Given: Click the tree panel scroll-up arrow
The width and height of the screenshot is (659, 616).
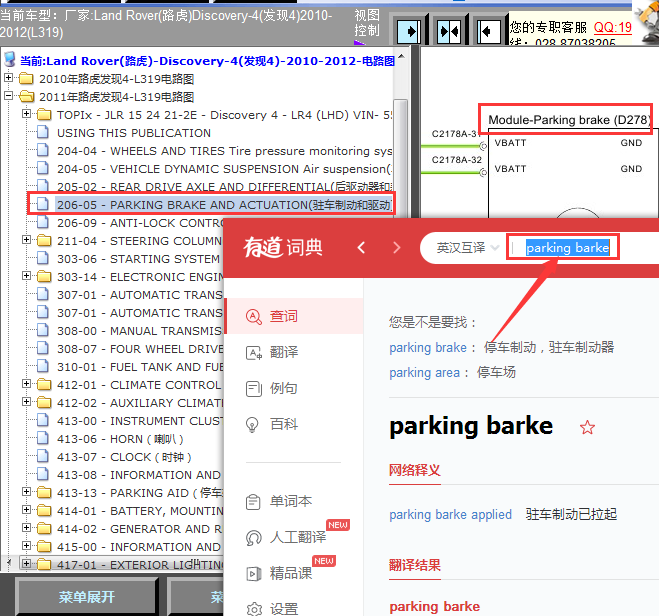Looking at the screenshot, I should coord(401,56).
